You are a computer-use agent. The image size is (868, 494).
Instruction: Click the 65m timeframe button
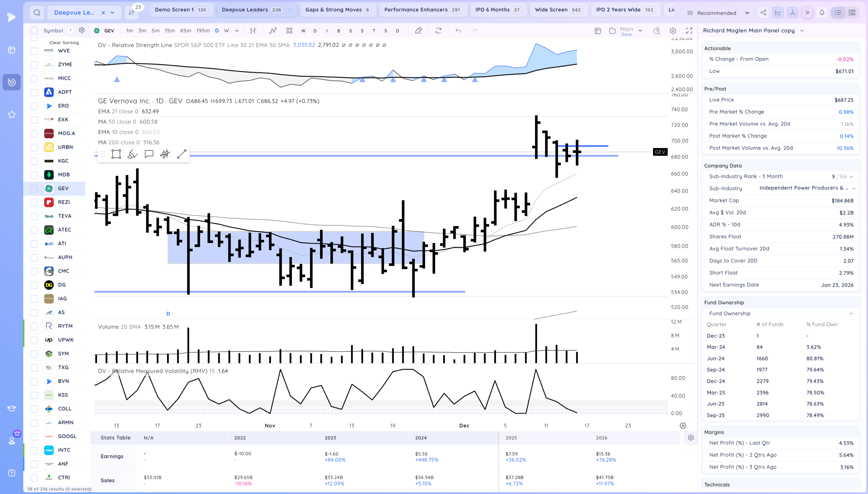pos(185,30)
